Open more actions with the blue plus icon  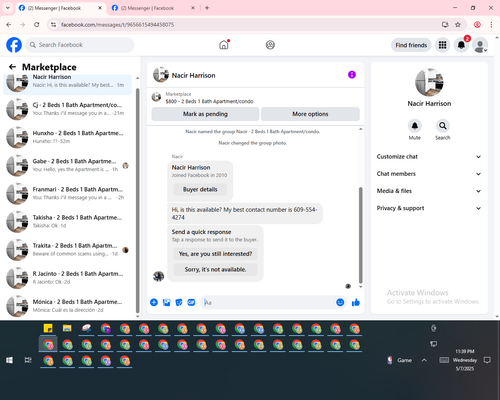(154, 302)
